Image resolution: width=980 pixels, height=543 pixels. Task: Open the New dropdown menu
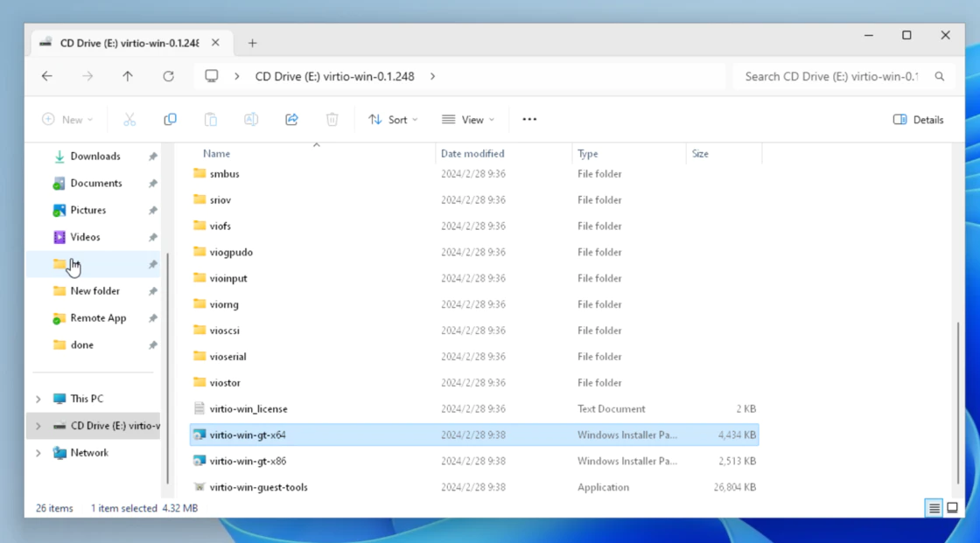coord(67,119)
